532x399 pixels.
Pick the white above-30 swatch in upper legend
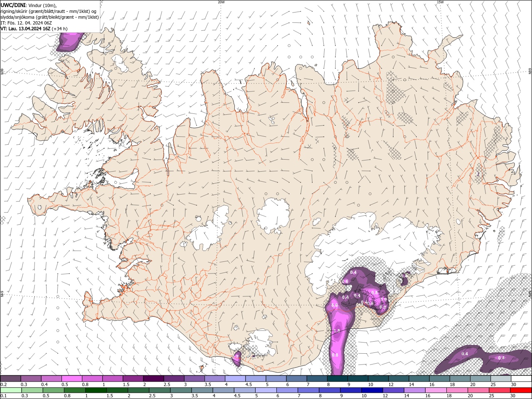(x=521, y=379)
